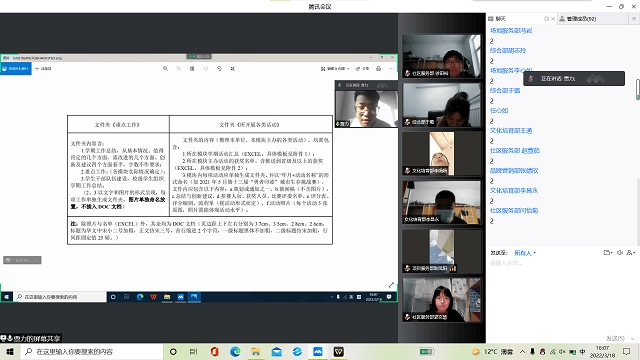640x360 pixels.
Task: Send the message with 发送(S) button
Action: point(616,338)
